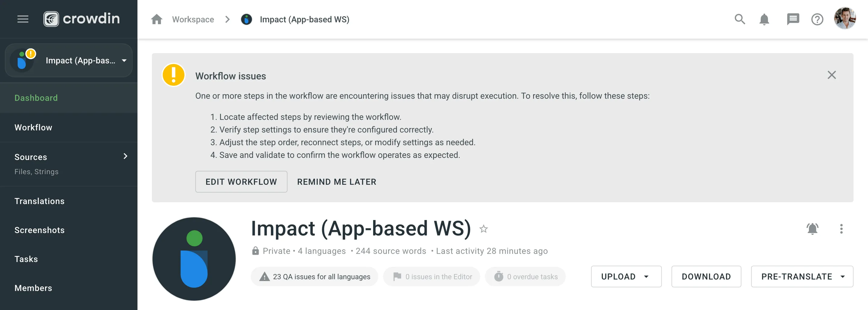Expand the project switcher dropdown
Viewport: 868px width, 310px height.
coord(124,60)
